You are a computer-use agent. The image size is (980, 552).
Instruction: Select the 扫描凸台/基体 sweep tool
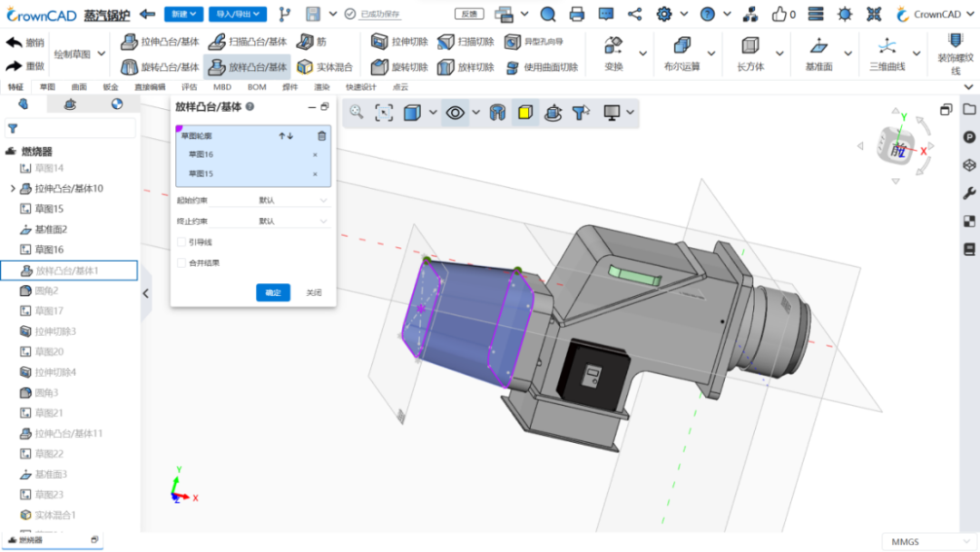point(248,42)
